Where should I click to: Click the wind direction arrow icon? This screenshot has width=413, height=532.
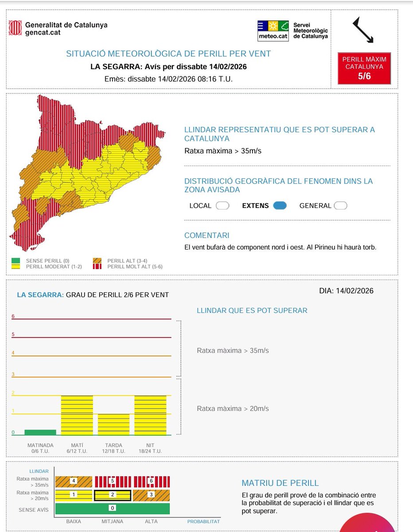363,30
